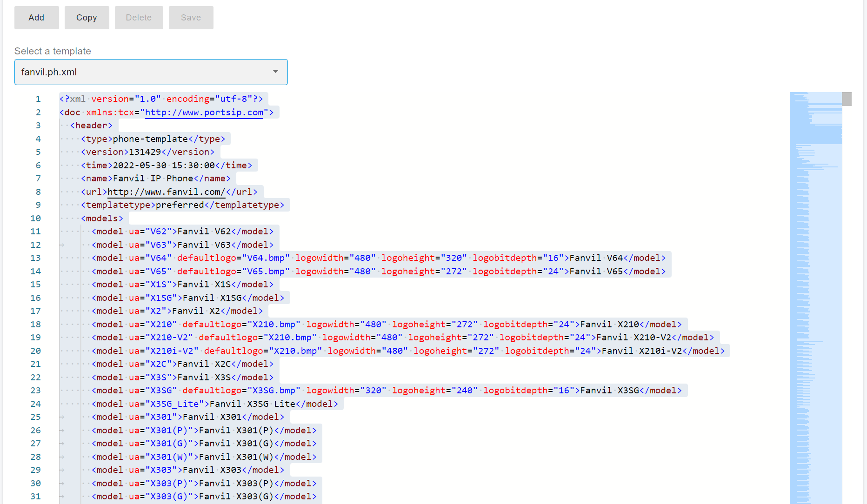This screenshot has width=867, height=504.
Task: Open the www.fanvil.com URL on line 8
Action: 166,192
